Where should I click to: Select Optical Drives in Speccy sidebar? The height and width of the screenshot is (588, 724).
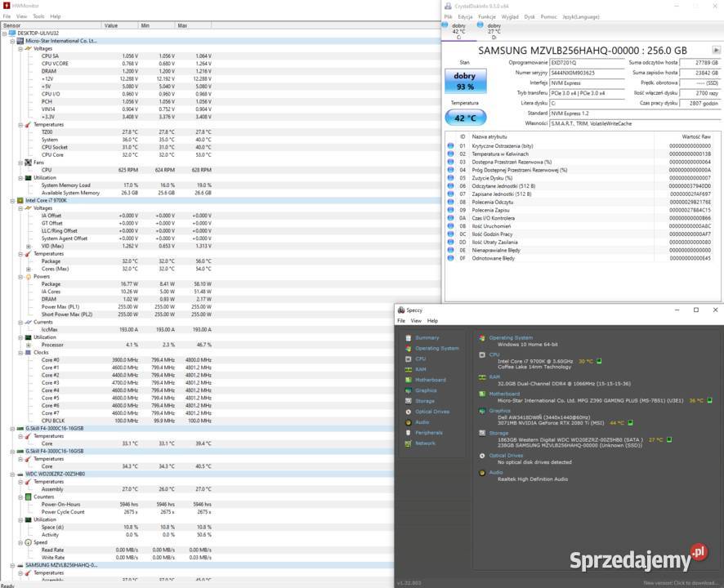432,412
